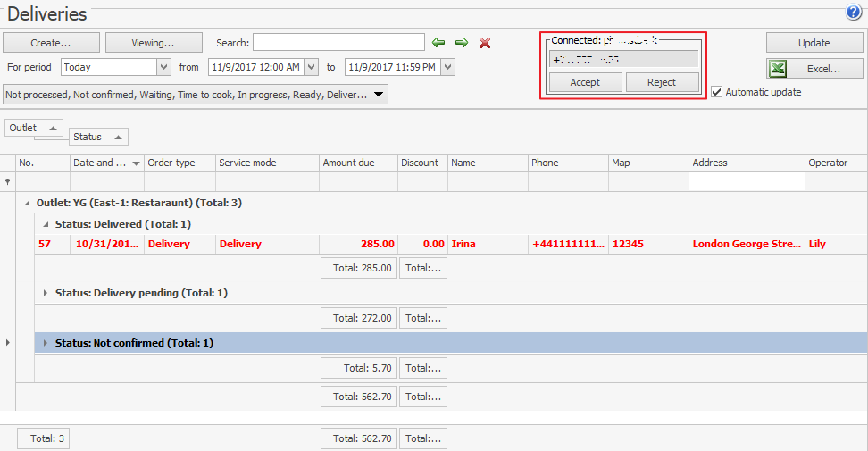The image size is (868, 451).
Task: Accept the incoming call
Action: click(585, 82)
